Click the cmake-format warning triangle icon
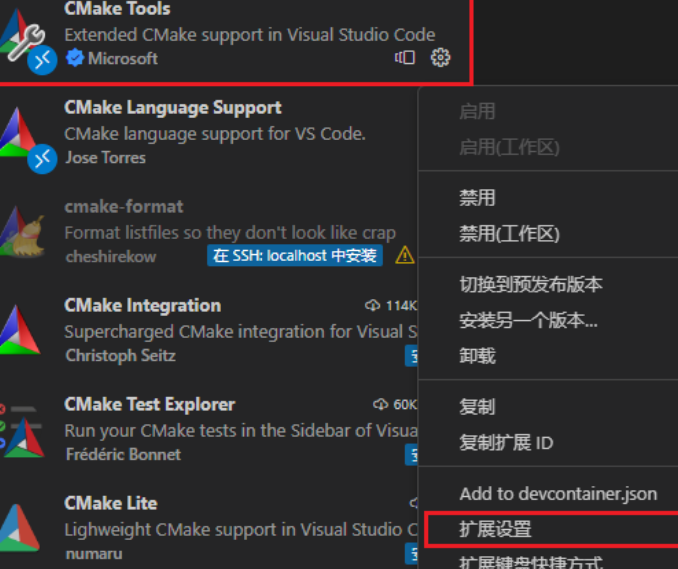This screenshot has width=678, height=569. point(405,256)
